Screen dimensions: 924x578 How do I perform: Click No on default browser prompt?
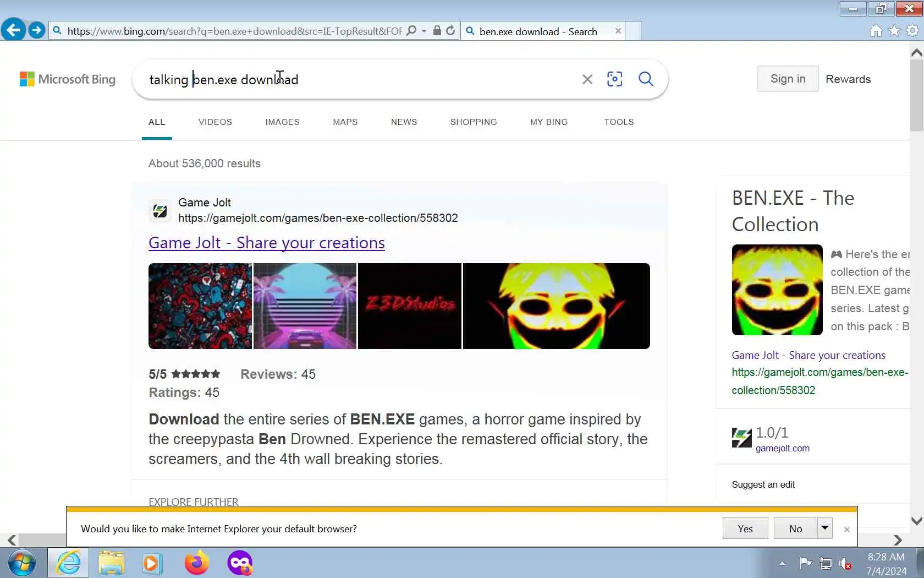[x=795, y=528]
